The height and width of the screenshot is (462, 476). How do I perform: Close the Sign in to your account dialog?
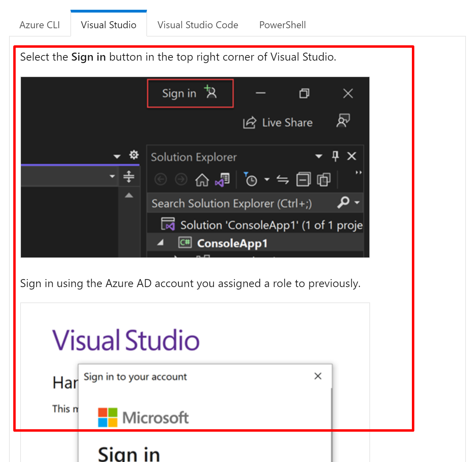tap(318, 376)
